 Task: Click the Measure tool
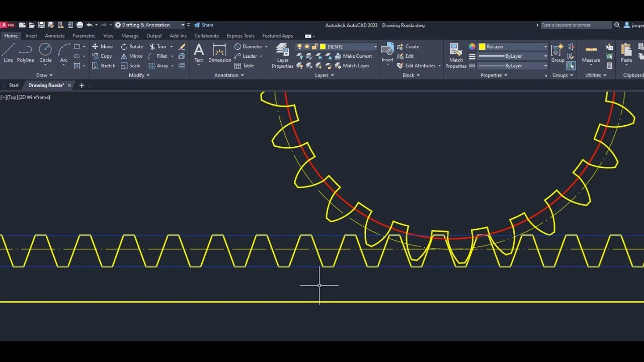click(x=591, y=53)
